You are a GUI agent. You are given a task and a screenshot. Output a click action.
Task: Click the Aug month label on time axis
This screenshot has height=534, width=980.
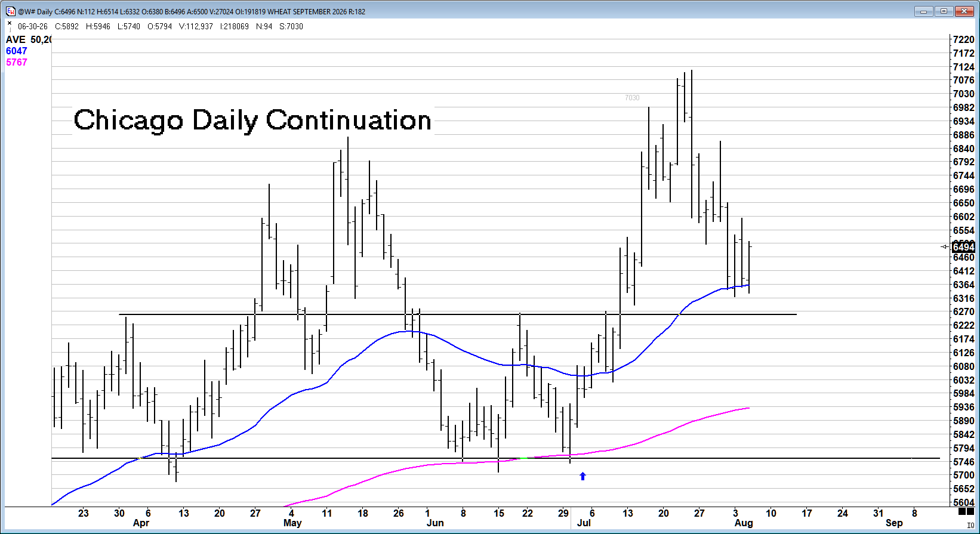(744, 523)
